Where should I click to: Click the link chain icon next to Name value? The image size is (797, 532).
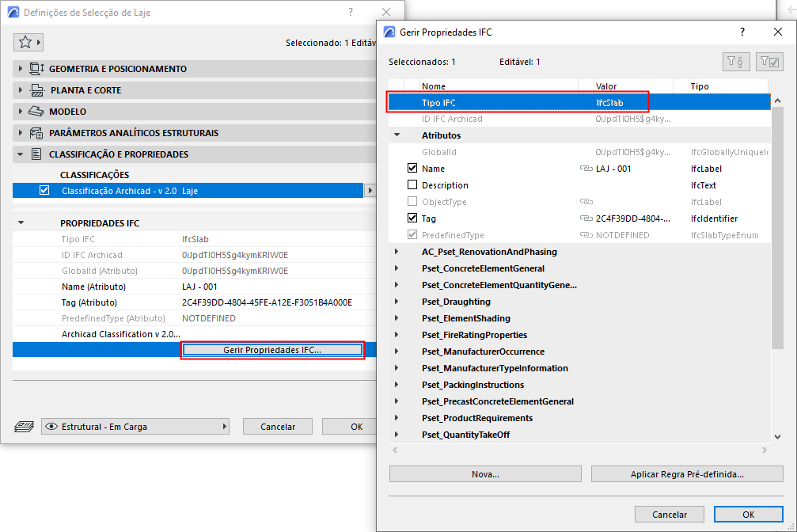[586, 169]
